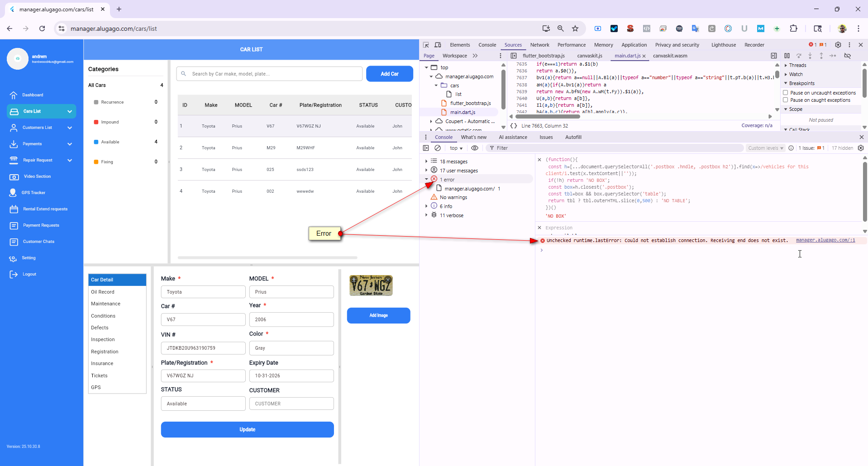Expand the Customers List sidebar menu
Image resolution: width=868 pixels, height=466 pixels.
(70, 128)
